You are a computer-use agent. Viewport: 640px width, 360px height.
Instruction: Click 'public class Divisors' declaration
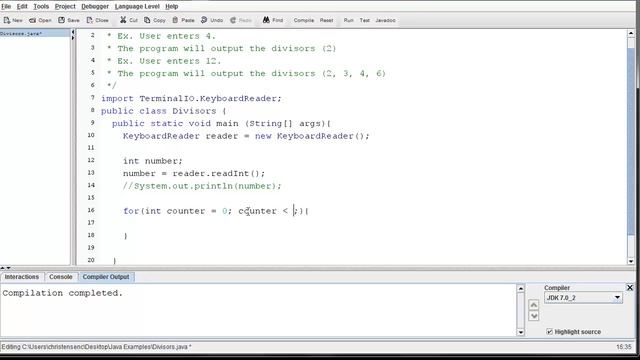163,111
